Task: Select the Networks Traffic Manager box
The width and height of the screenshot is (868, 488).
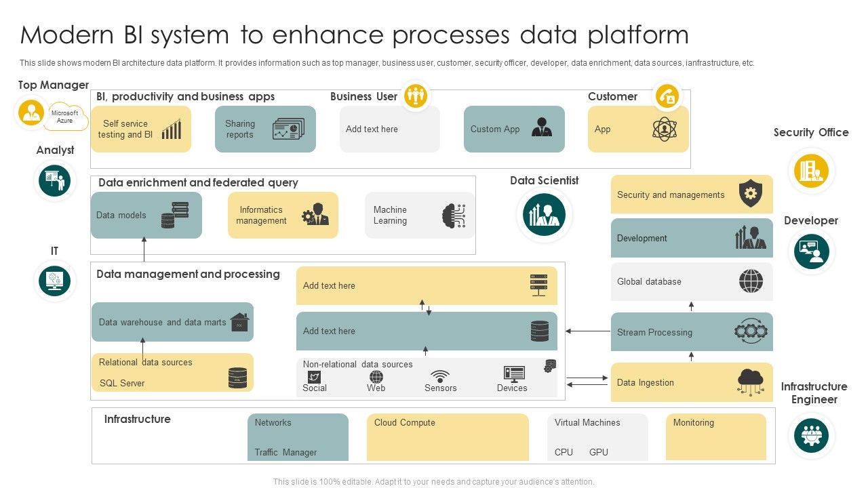Action: 298,437
